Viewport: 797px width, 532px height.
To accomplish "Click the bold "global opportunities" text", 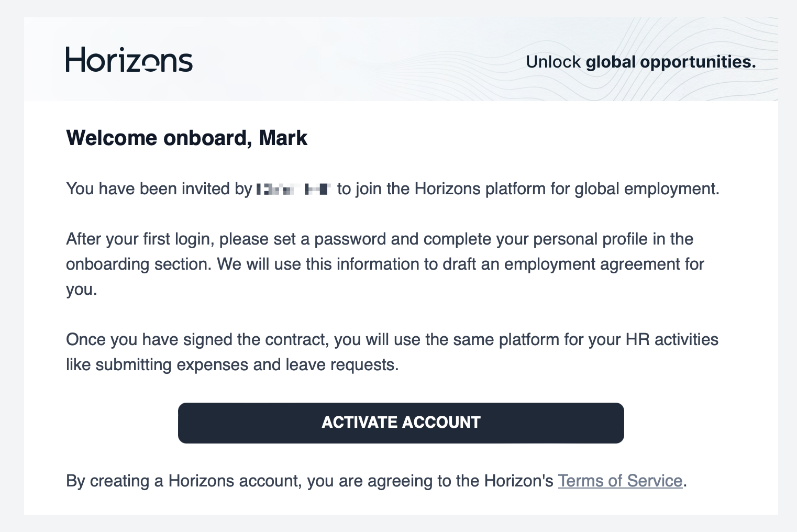I will click(670, 62).
